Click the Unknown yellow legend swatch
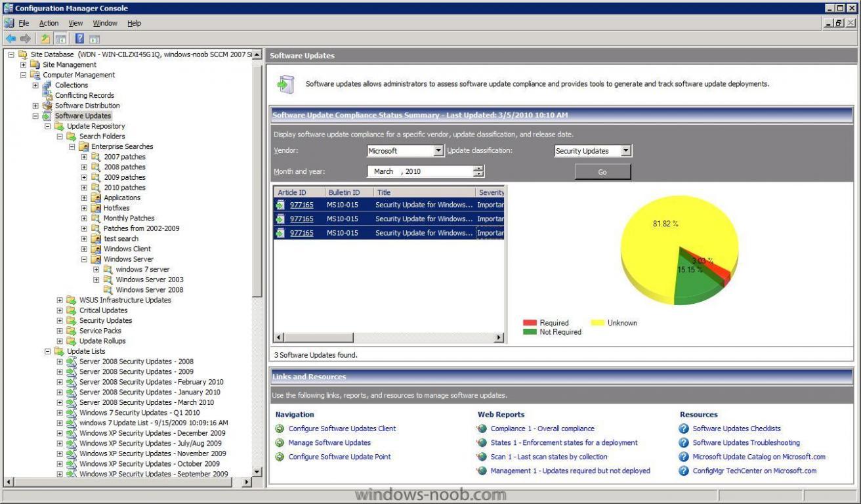 pos(597,323)
